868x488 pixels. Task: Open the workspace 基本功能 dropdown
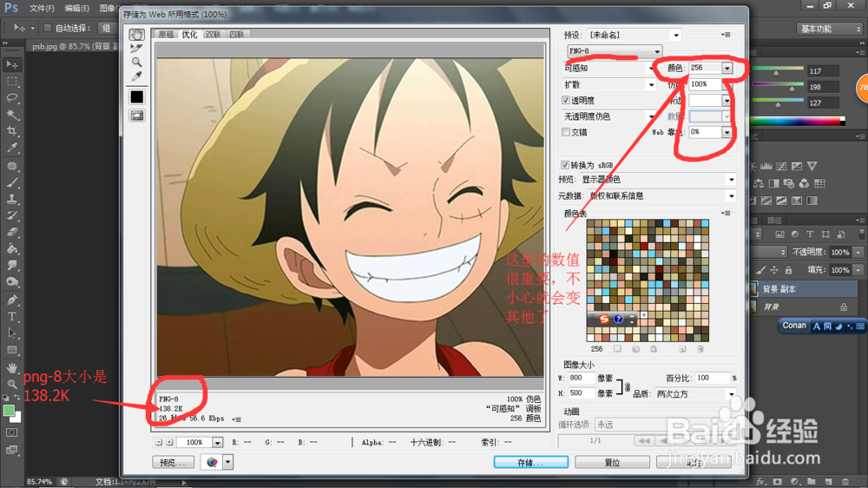pos(829,29)
